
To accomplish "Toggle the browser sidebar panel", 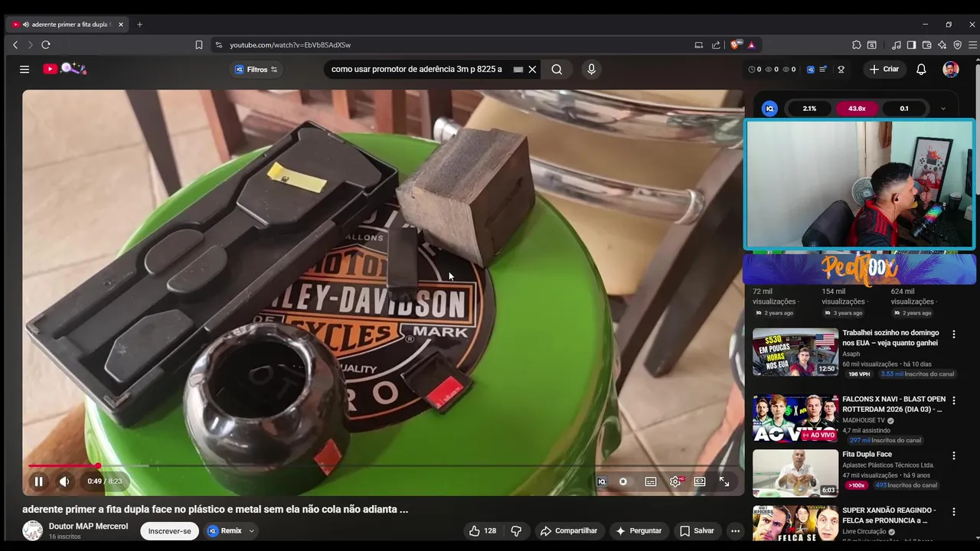I will point(911,45).
